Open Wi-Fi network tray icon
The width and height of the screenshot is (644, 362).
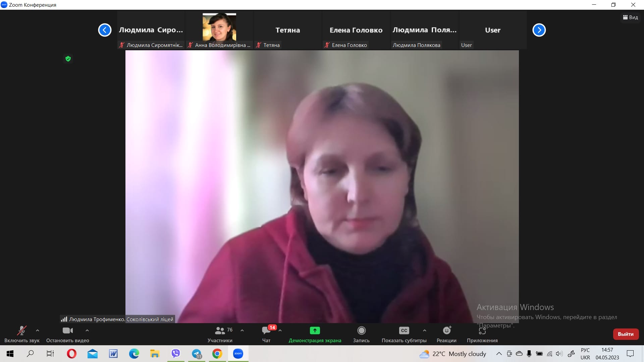click(549, 354)
